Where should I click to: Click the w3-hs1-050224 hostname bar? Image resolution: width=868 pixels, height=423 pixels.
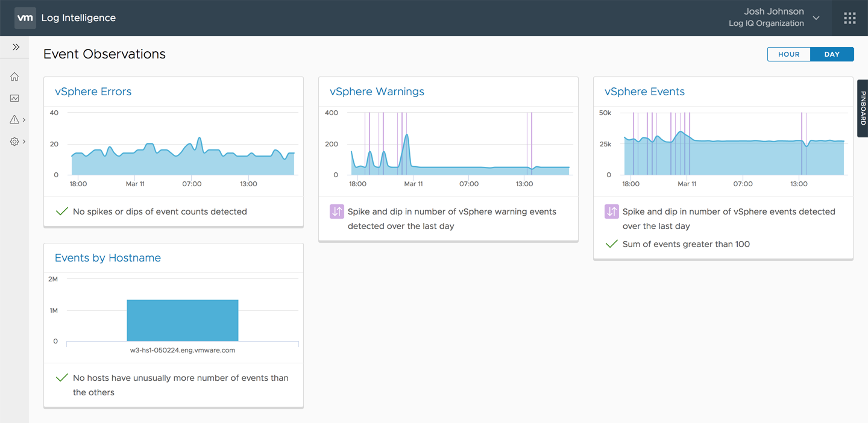pos(183,321)
